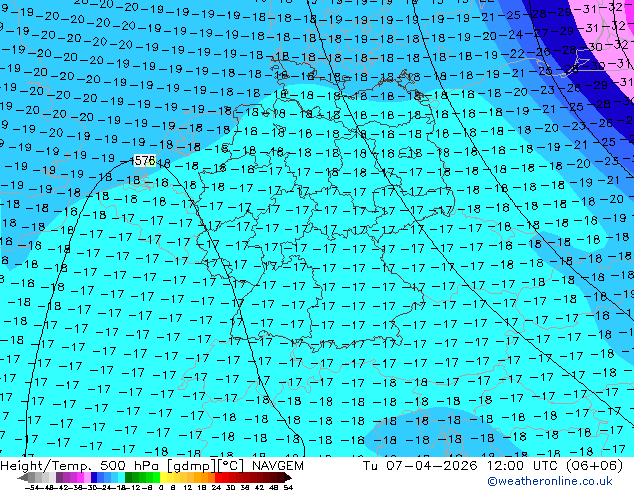This screenshot has width=634, height=490.
Task: Click the gray left arrow of the color scale
Action: tap(23, 477)
